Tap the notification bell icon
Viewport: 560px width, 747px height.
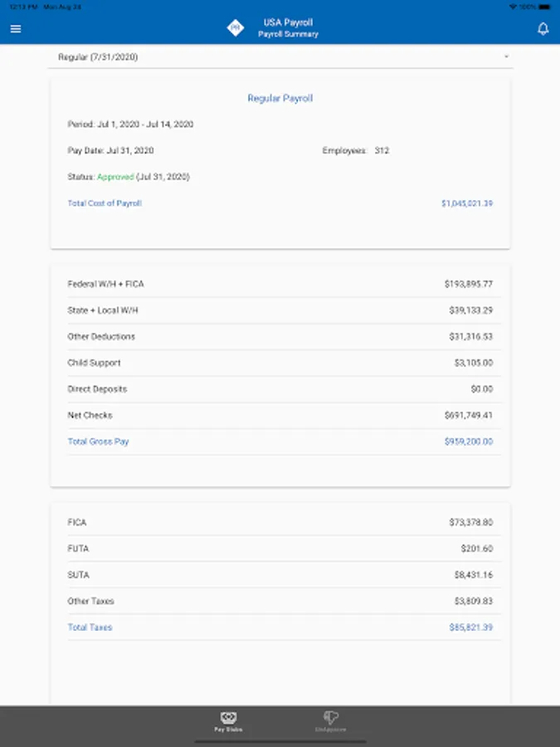click(x=543, y=29)
